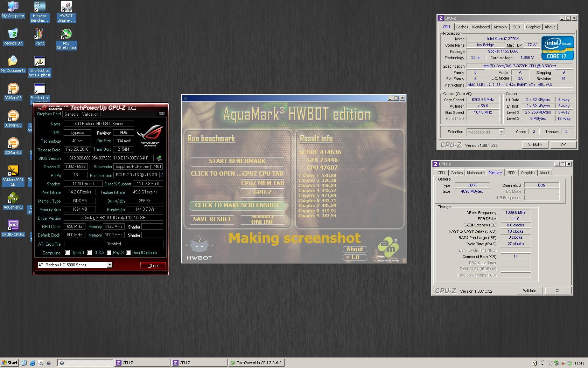Click the Start button

coord(10,363)
